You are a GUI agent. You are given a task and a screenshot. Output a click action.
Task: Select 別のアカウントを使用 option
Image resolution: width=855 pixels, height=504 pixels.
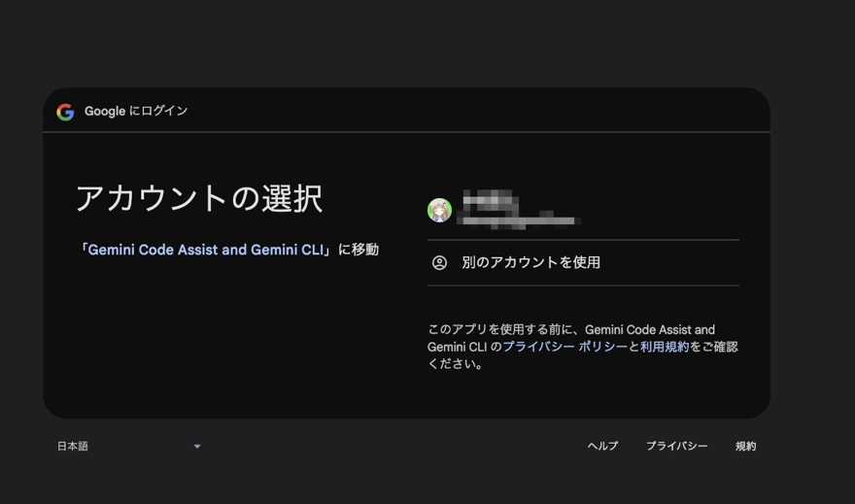click(x=530, y=262)
